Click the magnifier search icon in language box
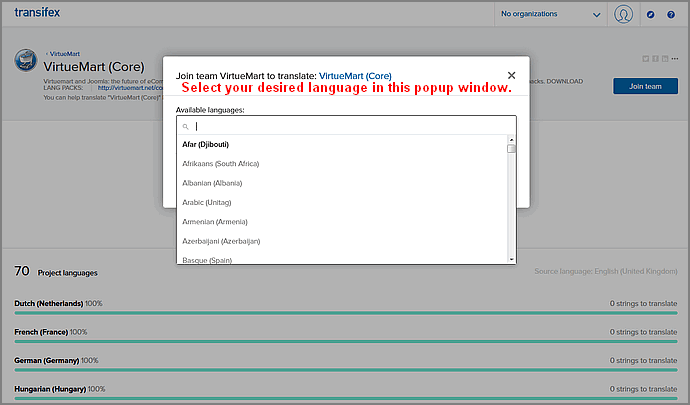This screenshot has height=405, width=690. click(186, 127)
